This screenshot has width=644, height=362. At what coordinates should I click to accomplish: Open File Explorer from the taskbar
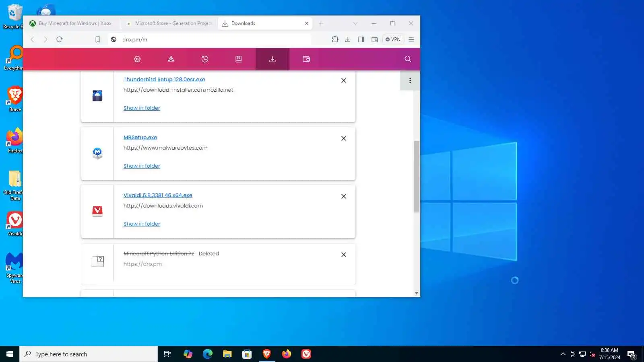[x=227, y=354]
